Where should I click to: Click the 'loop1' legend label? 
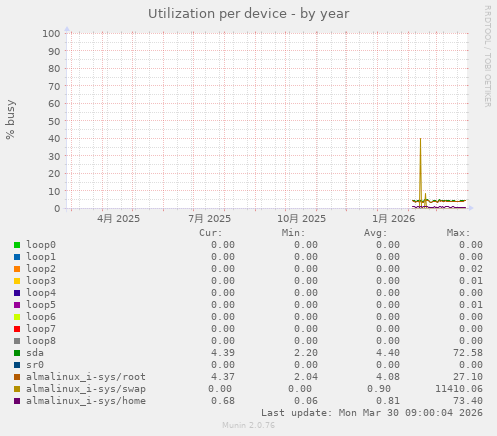[41, 257]
